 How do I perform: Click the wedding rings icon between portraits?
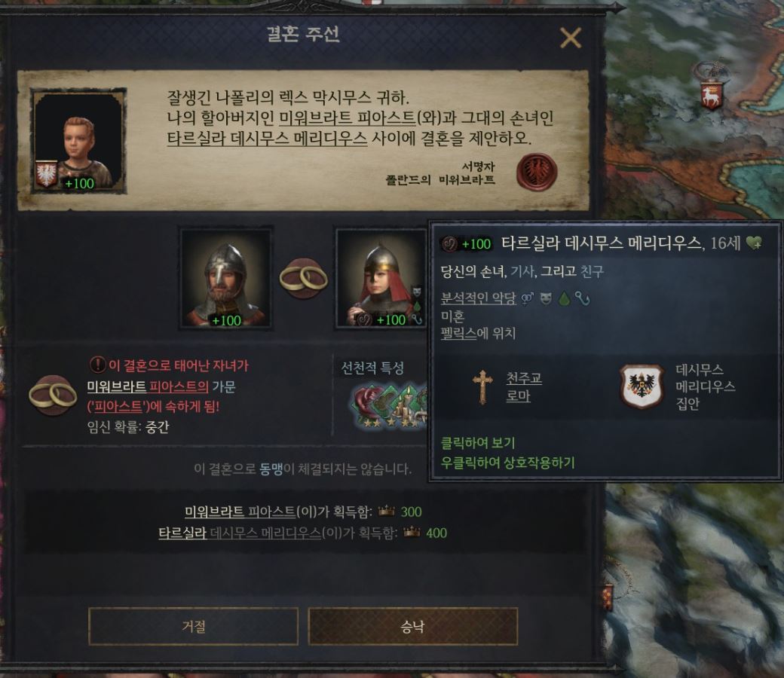pyautogui.click(x=303, y=278)
